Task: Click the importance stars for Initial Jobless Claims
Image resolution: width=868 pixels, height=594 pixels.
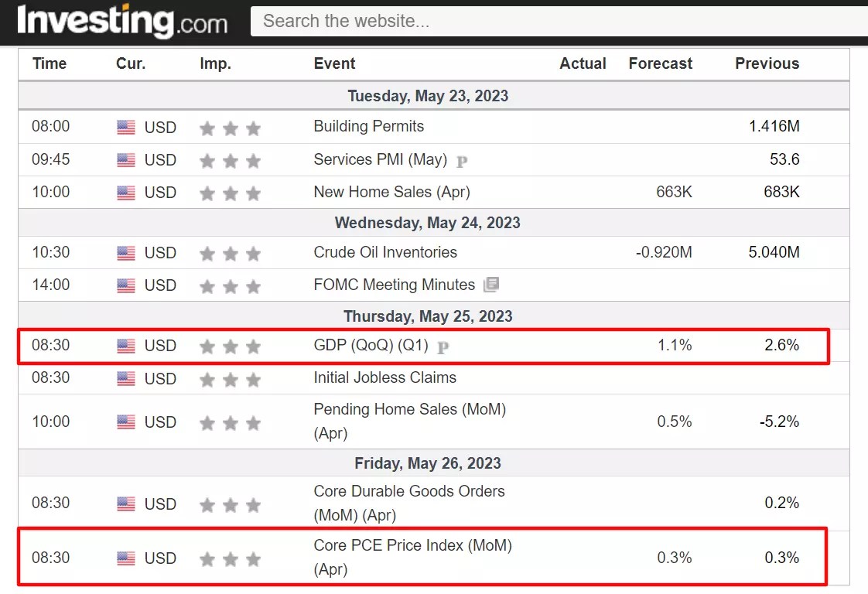Action: tap(230, 380)
